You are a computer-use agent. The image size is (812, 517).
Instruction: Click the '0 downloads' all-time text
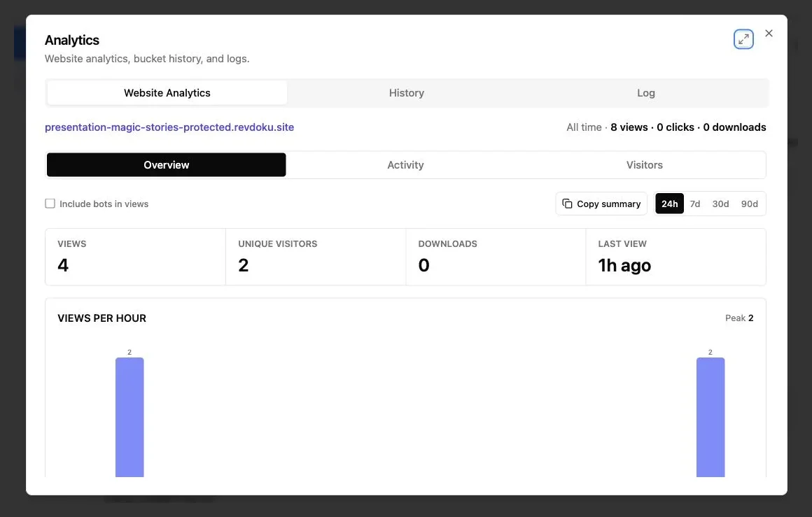pyautogui.click(x=734, y=127)
